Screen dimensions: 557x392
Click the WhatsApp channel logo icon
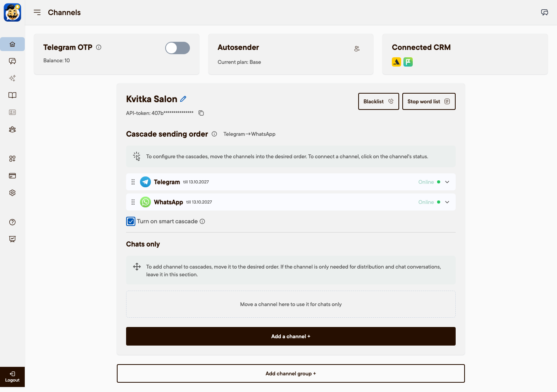click(145, 202)
